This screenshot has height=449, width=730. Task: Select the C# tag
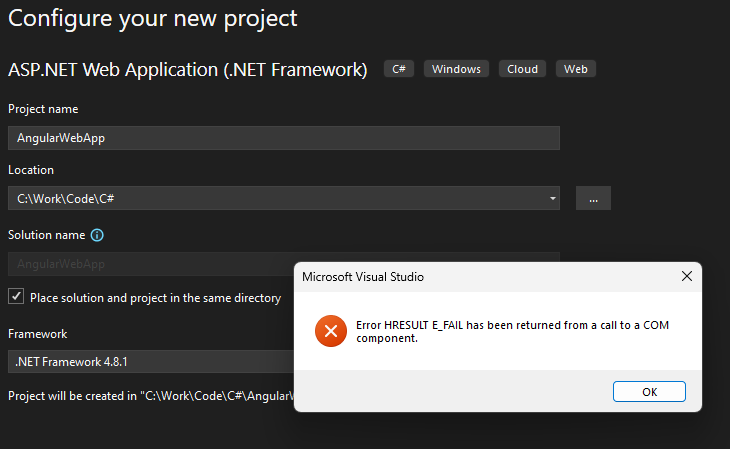399,69
